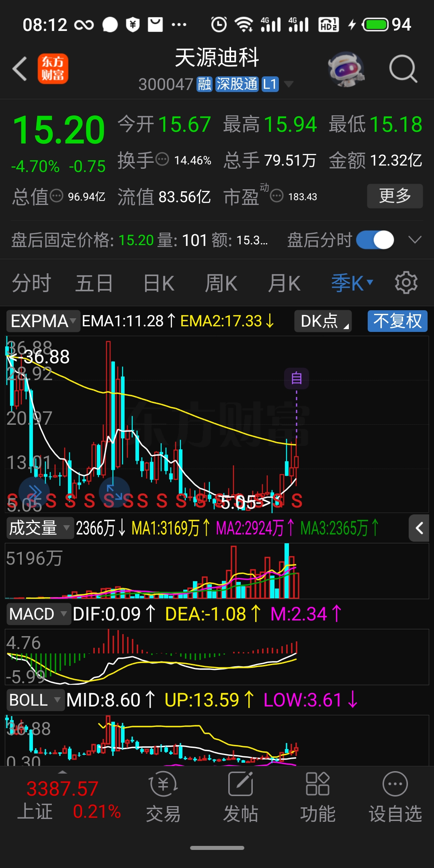Screen dimensions: 434x868
Task: Tap the L1 level badge
Action: point(270,84)
